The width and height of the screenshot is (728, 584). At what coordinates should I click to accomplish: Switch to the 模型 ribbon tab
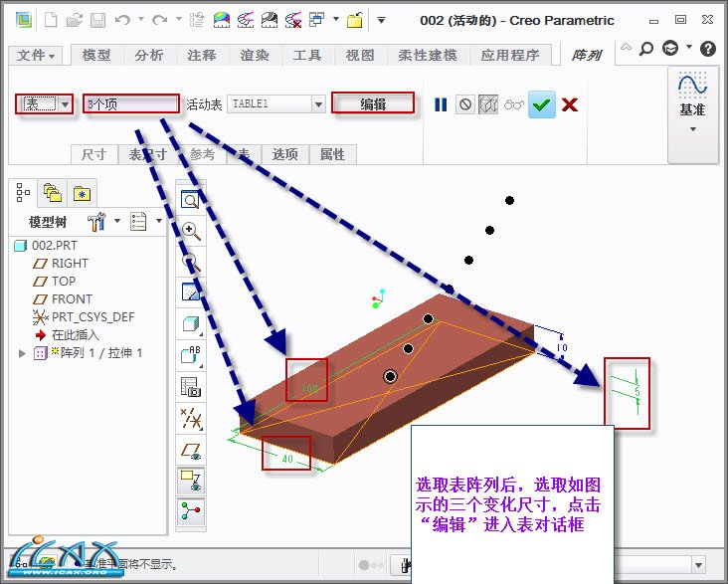coord(96,55)
